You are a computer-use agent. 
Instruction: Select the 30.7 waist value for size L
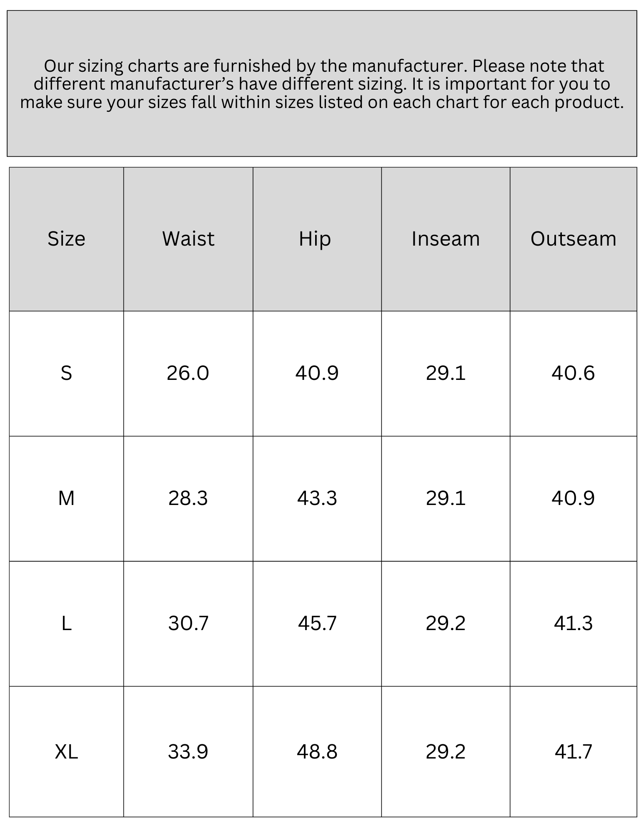click(188, 623)
